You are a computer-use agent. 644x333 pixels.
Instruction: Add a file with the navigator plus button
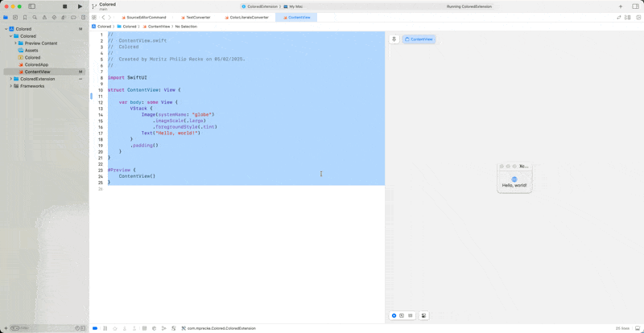pos(6,328)
